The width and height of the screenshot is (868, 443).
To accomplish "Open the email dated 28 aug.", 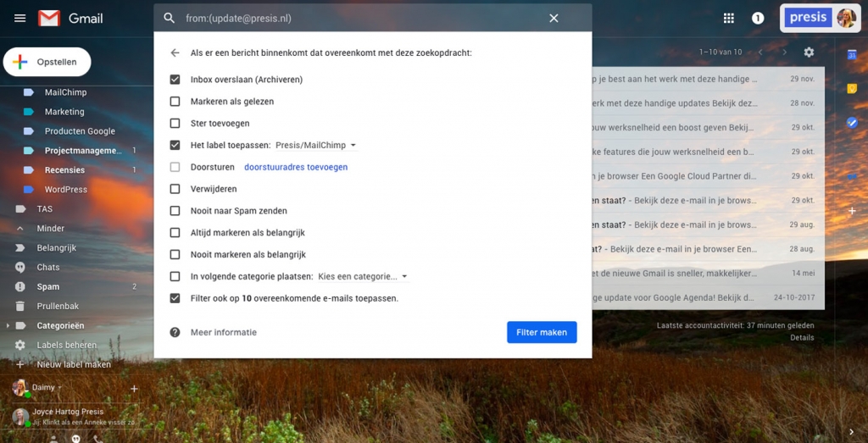I will tap(708, 249).
